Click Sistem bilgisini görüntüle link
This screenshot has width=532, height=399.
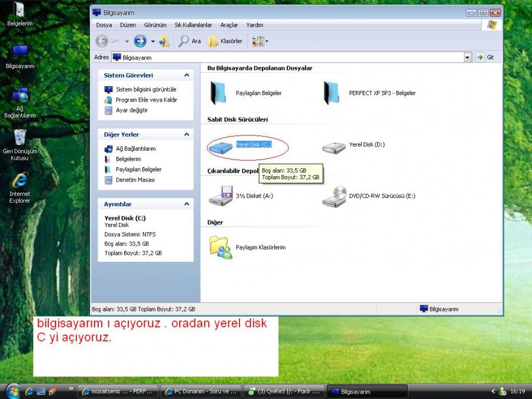[146, 90]
